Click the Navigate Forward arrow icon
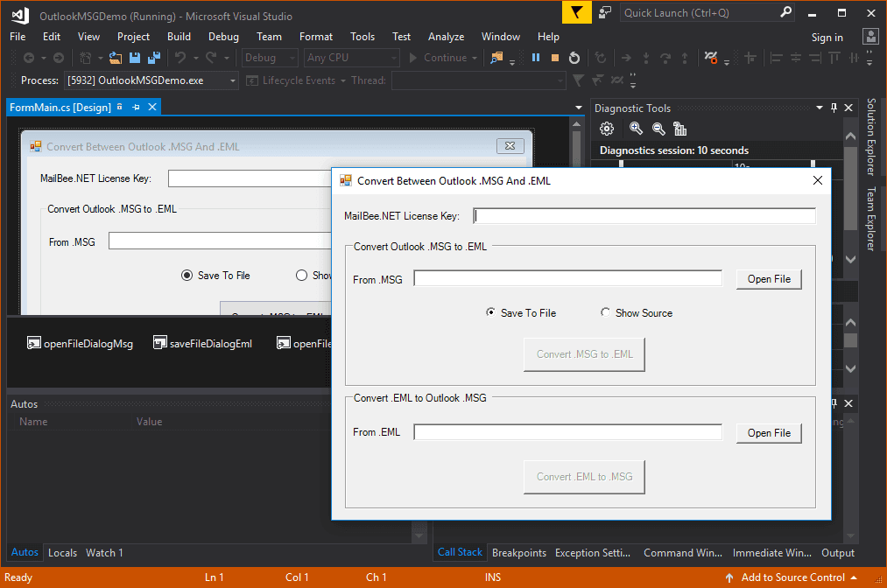 coord(59,58)
